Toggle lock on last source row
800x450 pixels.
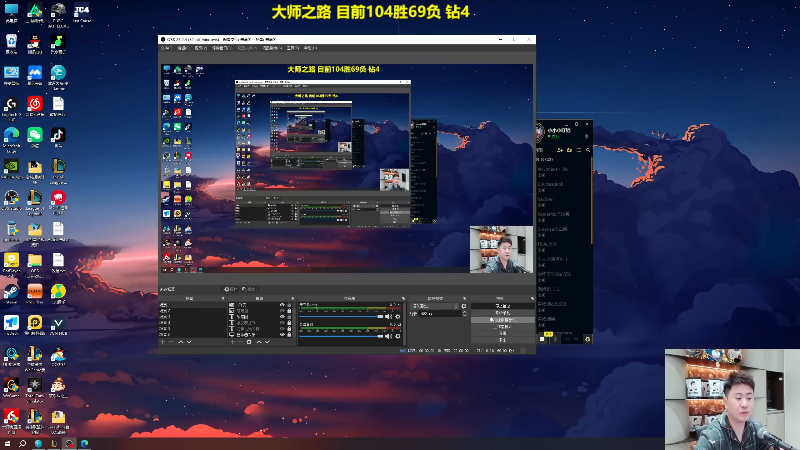tap(289, 334)
